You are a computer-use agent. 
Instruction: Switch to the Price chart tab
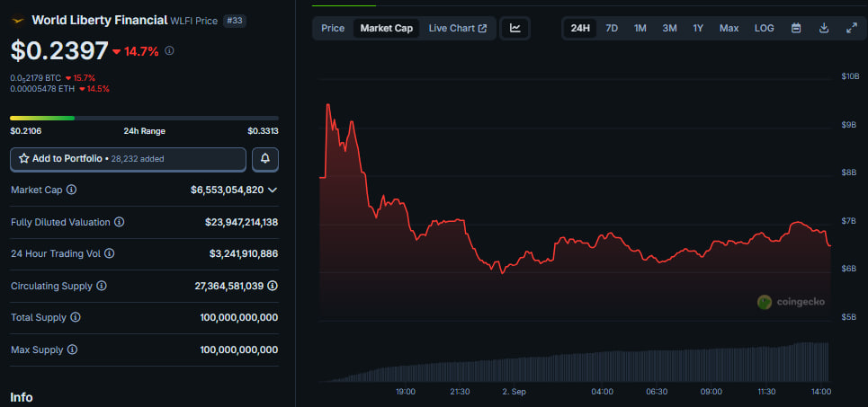click(333, 28)
